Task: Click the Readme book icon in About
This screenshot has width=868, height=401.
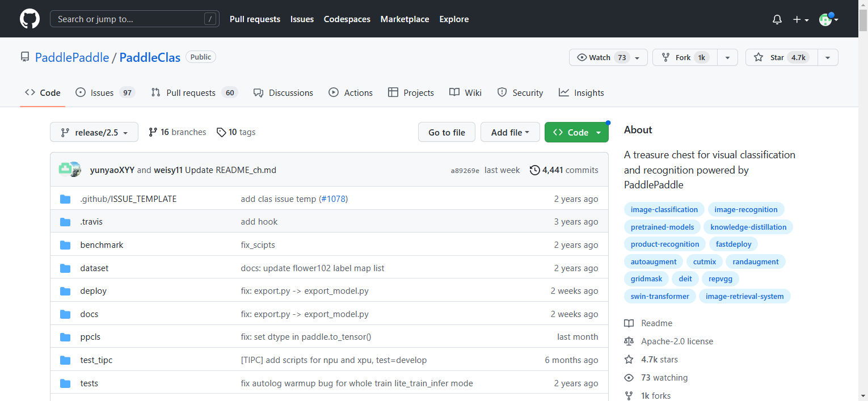Action: tap(629, 323)
